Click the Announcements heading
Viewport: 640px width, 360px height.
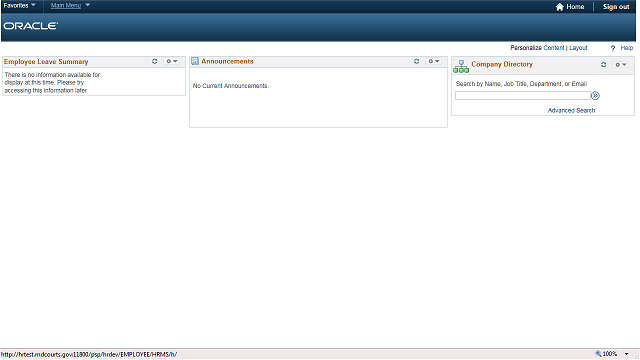[x=227, y=61]
